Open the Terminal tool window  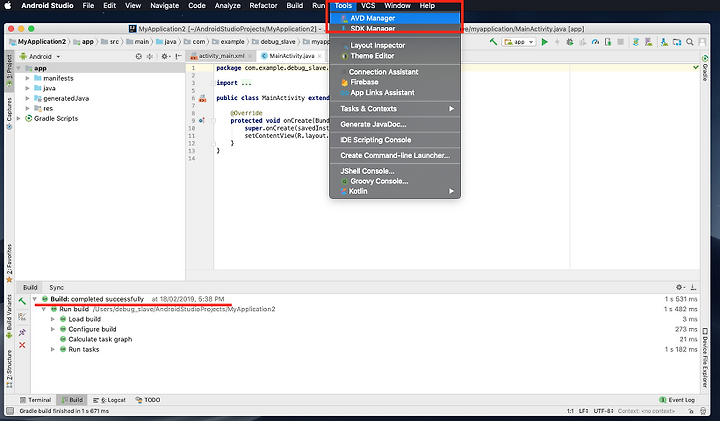point(35,400)
